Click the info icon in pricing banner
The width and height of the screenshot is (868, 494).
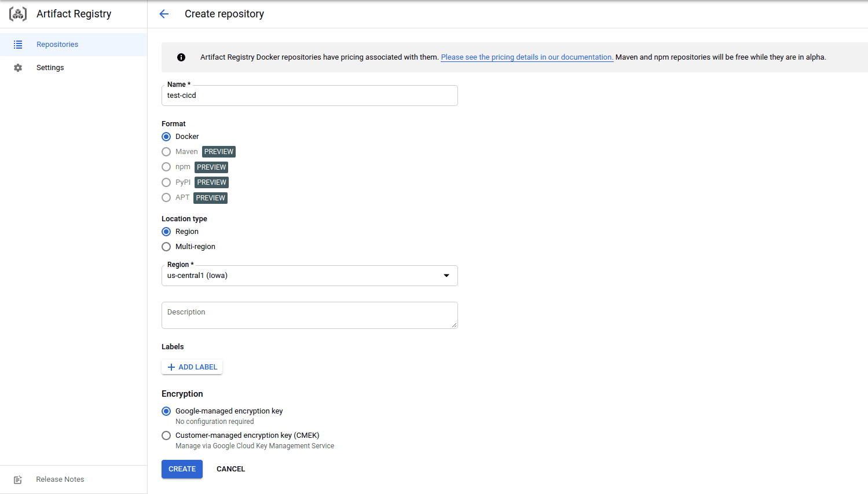click(181, 57)
